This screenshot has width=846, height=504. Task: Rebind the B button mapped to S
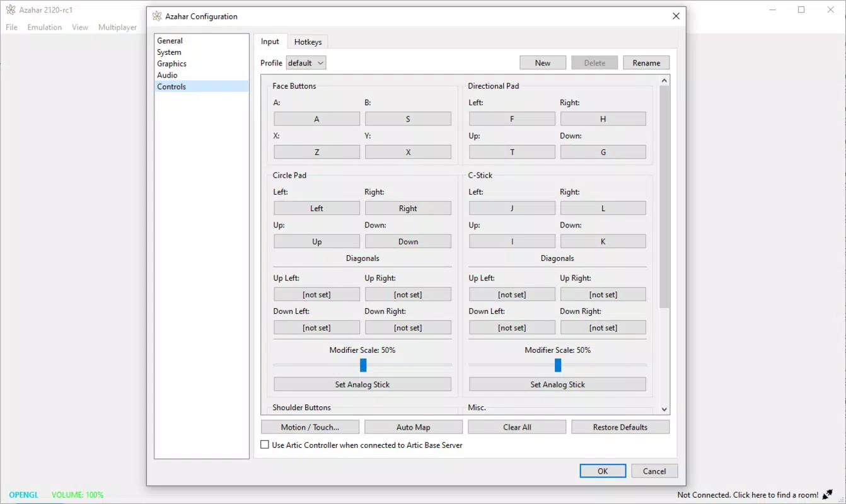[408, 119]
